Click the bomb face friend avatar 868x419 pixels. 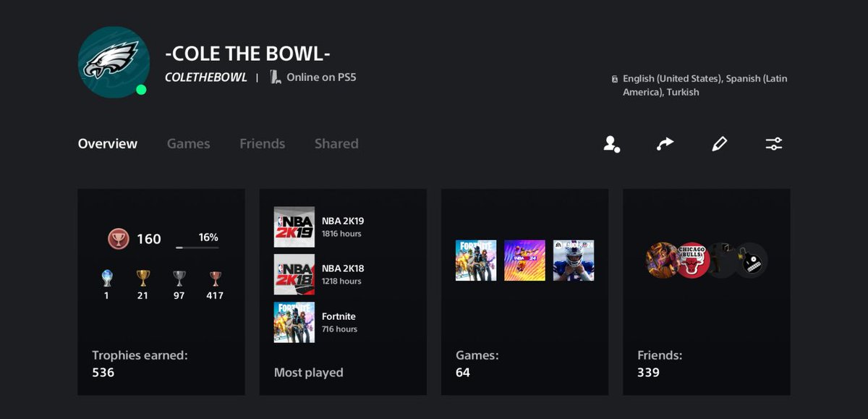pos(750,261)
